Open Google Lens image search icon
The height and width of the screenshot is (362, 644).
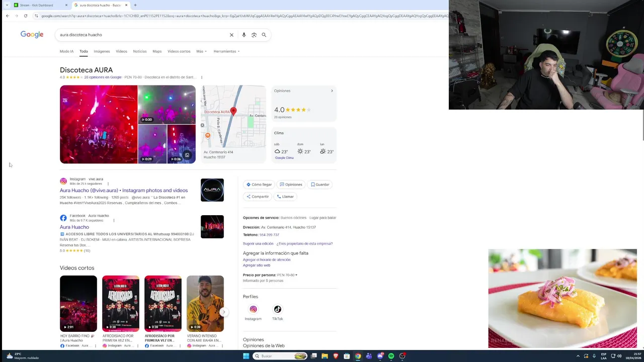click(254, 35)
